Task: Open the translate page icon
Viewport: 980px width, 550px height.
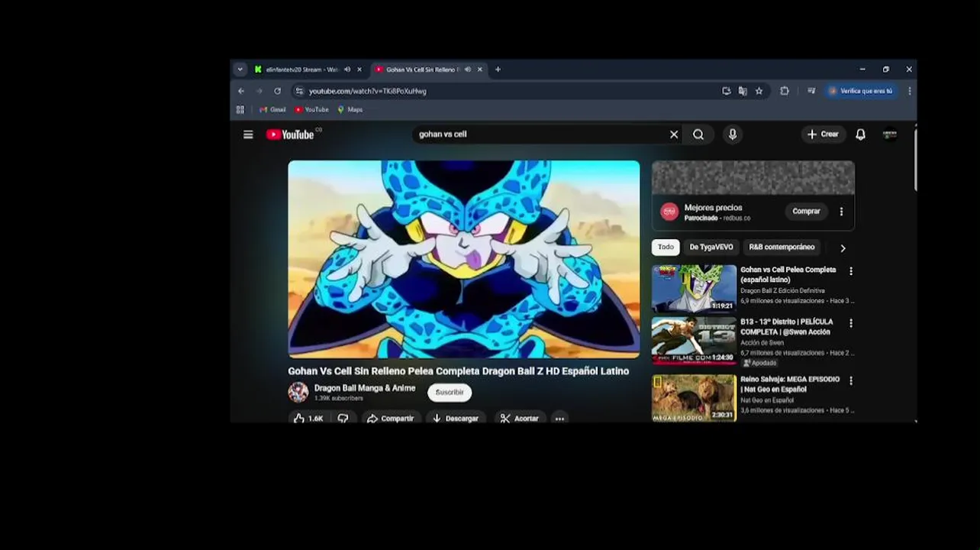Action: point(743,91)
